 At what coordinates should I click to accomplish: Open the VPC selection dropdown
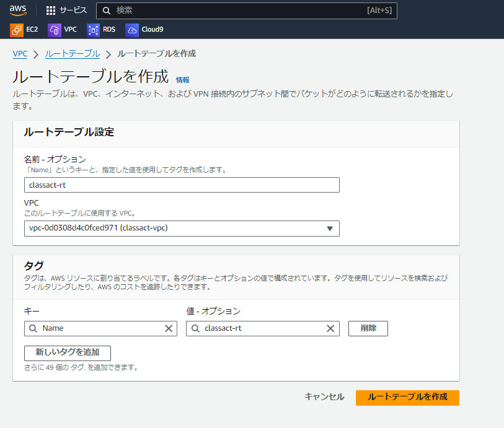182,229
